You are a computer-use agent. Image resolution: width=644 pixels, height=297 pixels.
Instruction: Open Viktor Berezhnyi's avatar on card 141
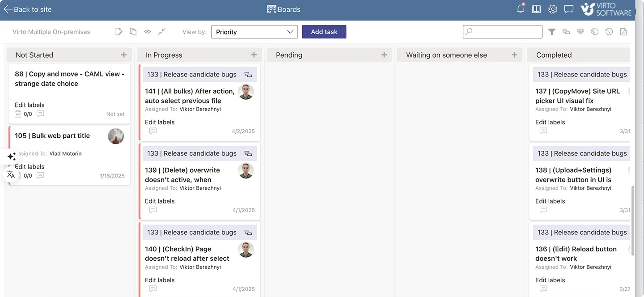click(246, 91)
